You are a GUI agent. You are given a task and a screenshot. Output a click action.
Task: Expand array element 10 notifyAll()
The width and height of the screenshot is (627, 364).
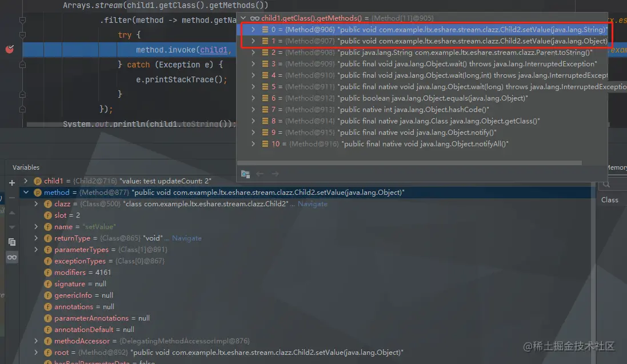tap(253, 143)
